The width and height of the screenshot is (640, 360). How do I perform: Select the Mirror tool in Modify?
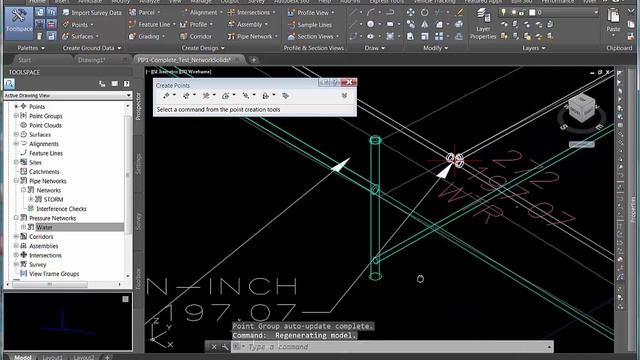point(424,24)
